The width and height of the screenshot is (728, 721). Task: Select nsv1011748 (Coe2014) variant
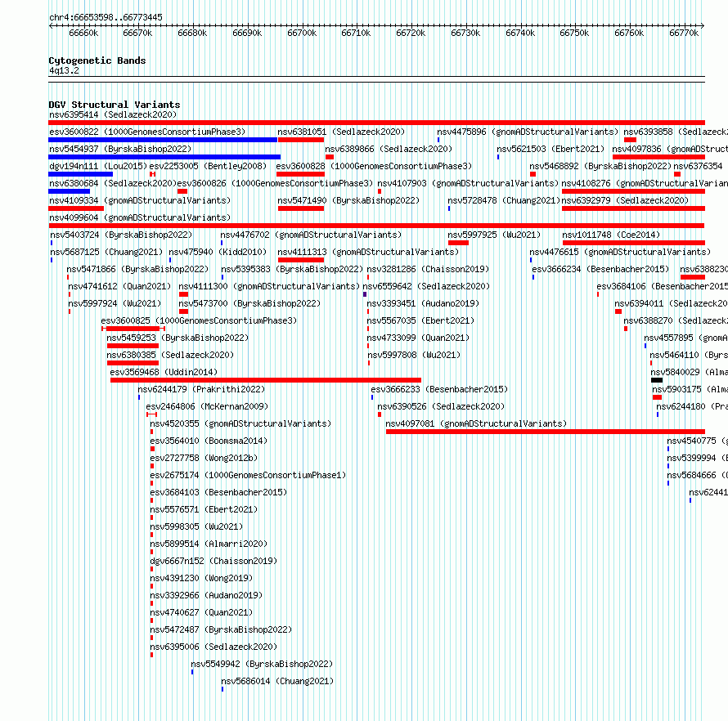tap(611, 235)
